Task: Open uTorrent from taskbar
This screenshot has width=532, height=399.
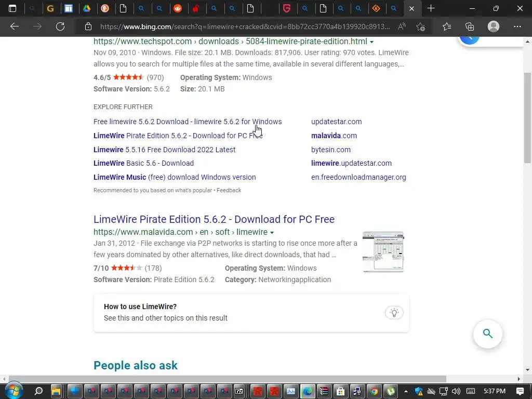Action: [x=391, y=391]
